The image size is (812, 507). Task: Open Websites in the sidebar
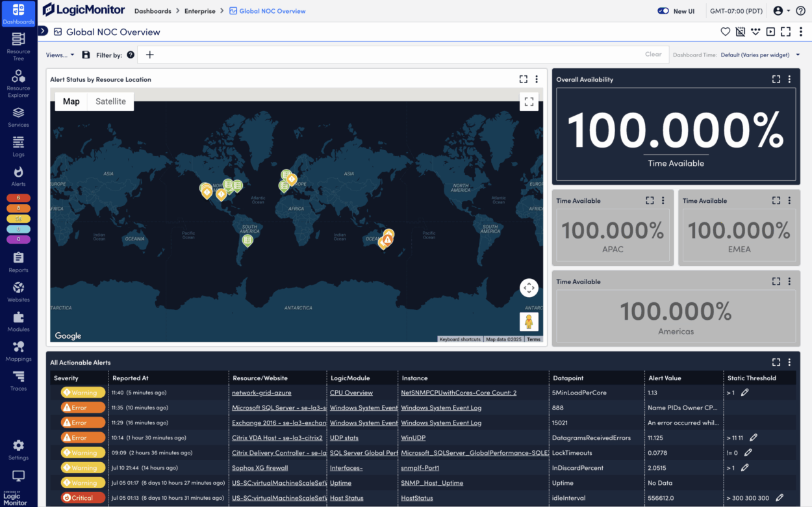tap(18, 292)
